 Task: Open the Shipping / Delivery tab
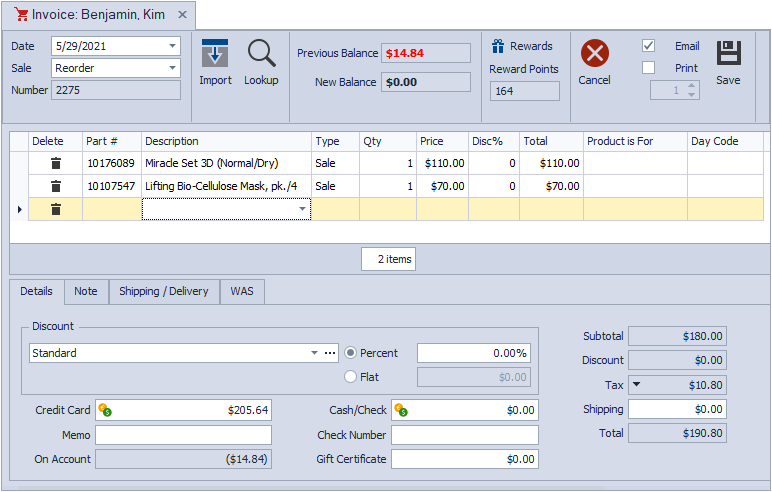click(164, 291)
